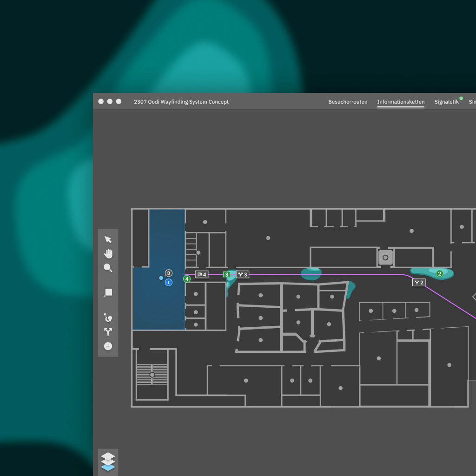Activate the hand pan tool
The height and width of the screenshot is (476, 476).
point(108,254)
